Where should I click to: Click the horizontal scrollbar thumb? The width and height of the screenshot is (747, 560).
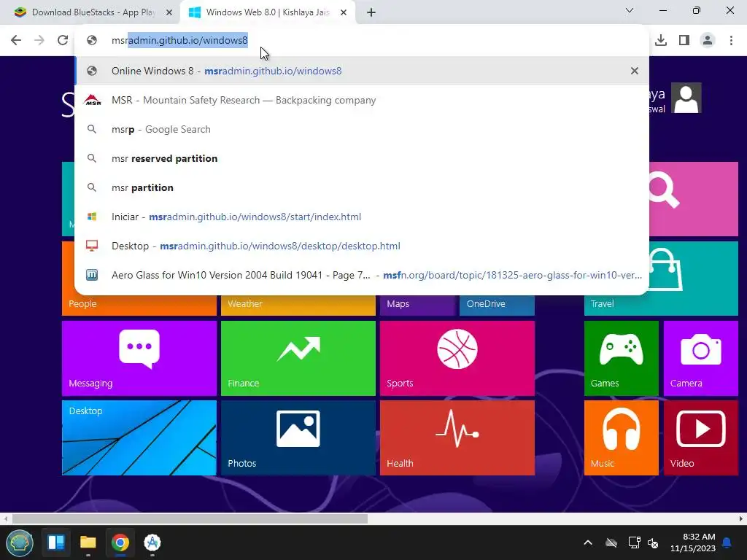coord(190,518)
